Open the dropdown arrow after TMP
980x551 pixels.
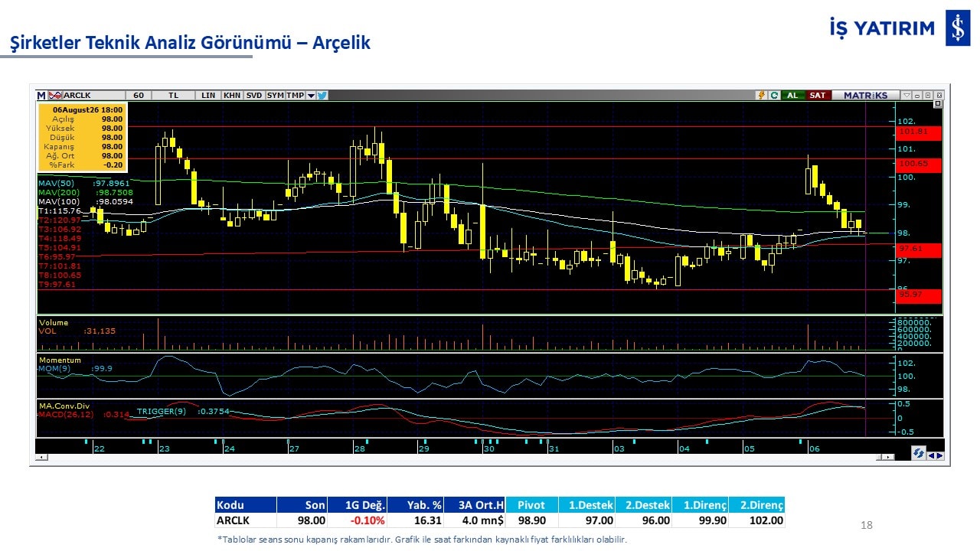click(311, 96)
